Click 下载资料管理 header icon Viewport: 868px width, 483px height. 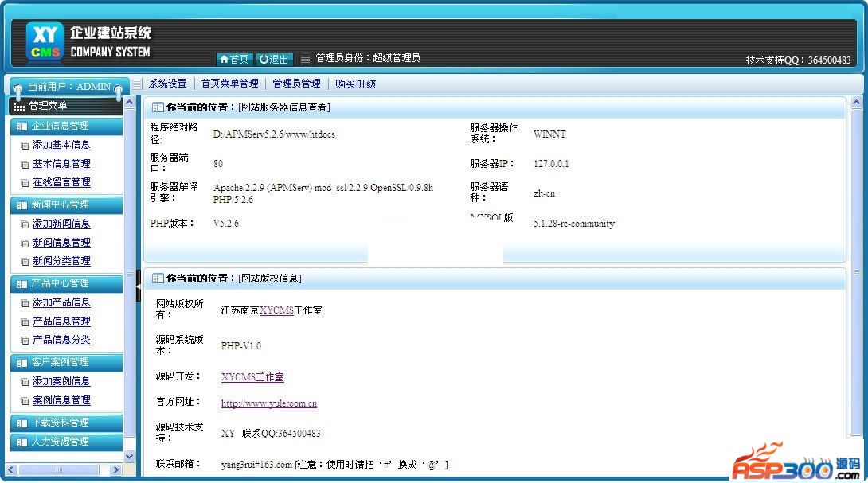22,423
